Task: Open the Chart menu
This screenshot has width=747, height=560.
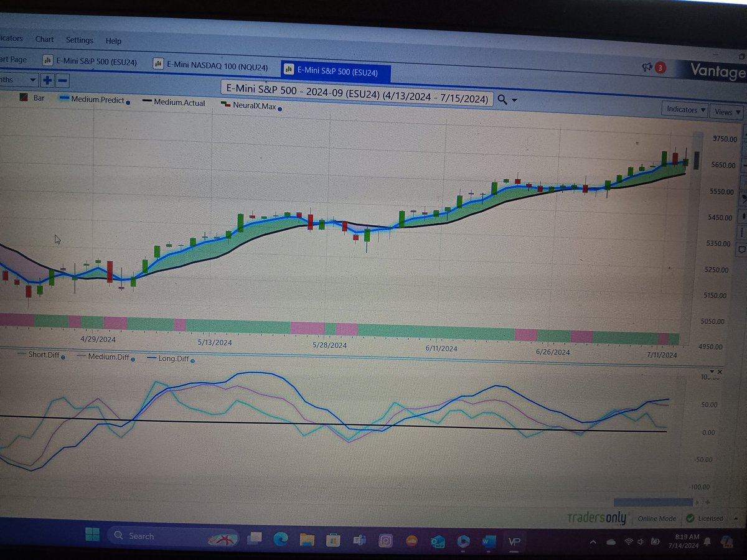Action: click(44, 39)
